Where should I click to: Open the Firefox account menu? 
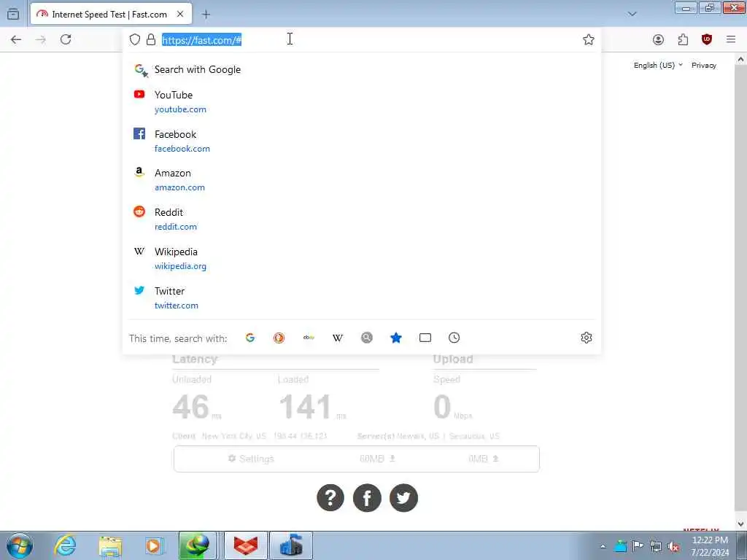(x=658, y=39)
